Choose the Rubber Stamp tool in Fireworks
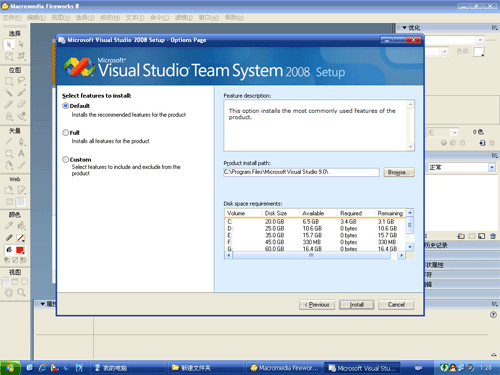 coord(21,116)
